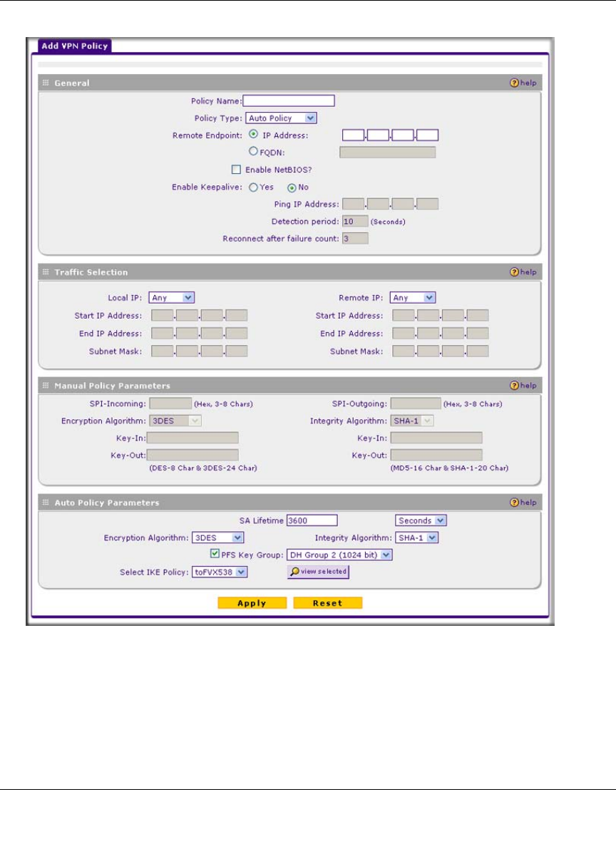616x844 pixels.
Task: Click Reconnect after failure count field
Action: [355, 239]
